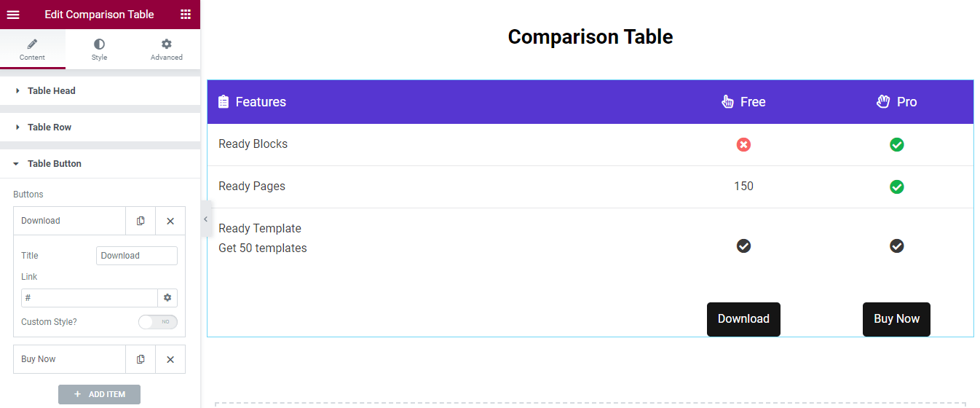980x408 pixels.
Task: Click the Download button in the table
Action: (x=743, y=319)
